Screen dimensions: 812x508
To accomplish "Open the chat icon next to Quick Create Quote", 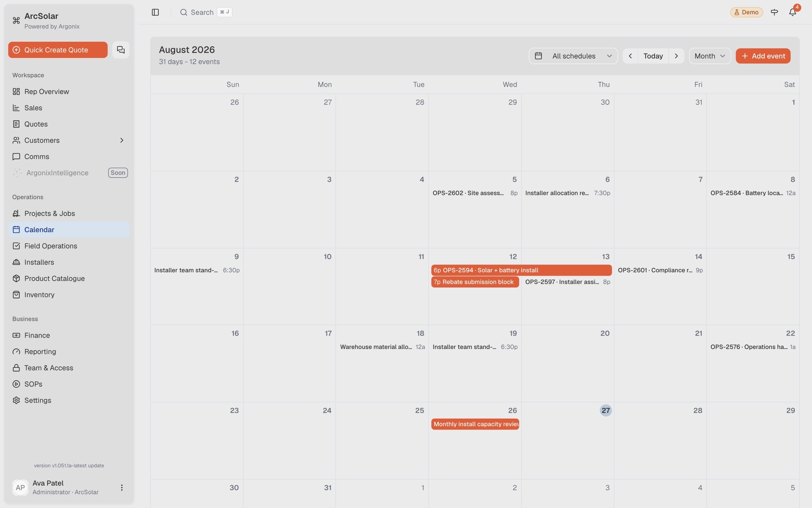I will [121, 50].
